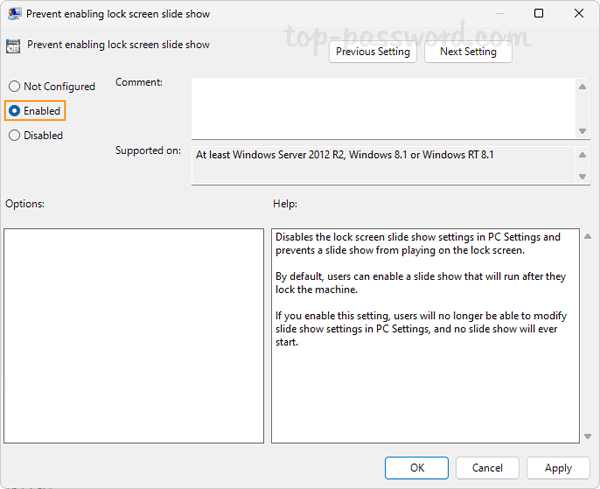Select the Not Configured radio button

(x=14, y=87)
